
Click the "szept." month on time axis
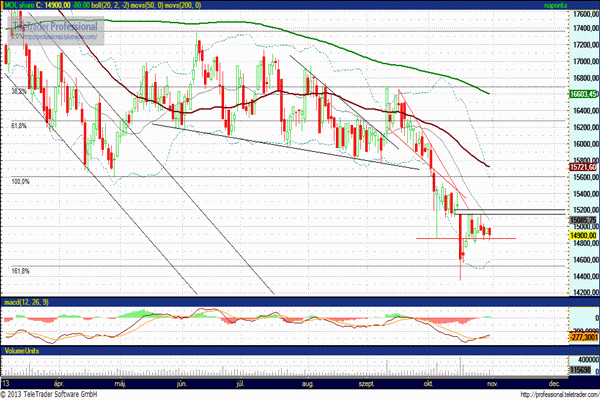367,383
